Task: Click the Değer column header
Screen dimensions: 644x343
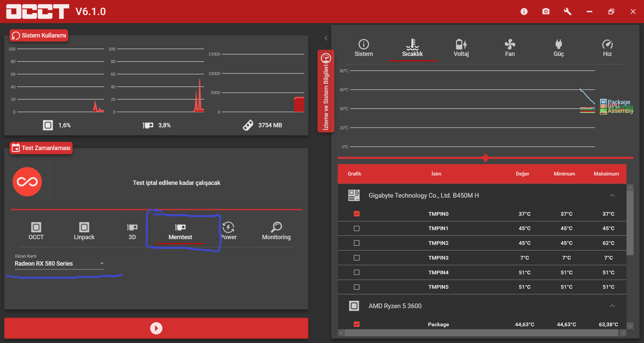Action: pyautogui.click(x=523, y=174)
